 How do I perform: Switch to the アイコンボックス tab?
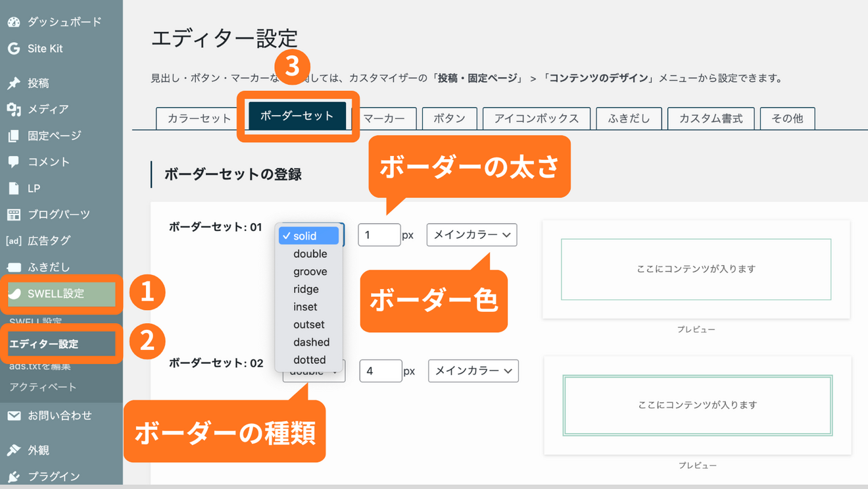pos(537,118)
